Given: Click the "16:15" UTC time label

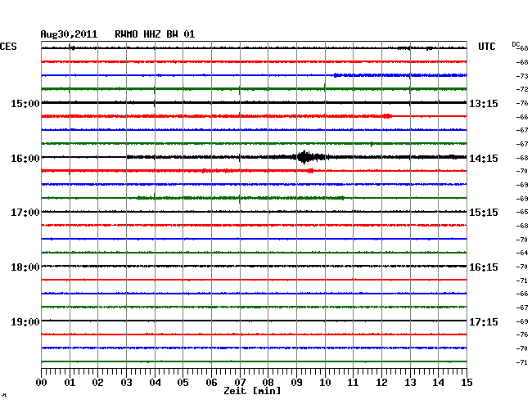Looking at the screenshot, I should 484,267.
